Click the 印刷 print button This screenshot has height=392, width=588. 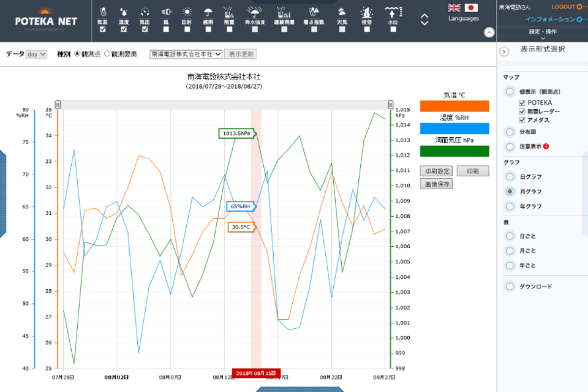click(473, 171)
